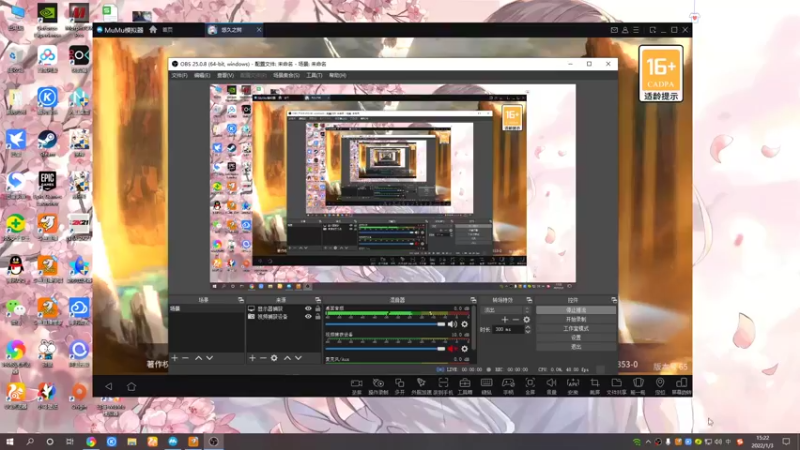Click the 退出 exit button in OBS controls
This screenshot has height=450, width=800.
(576, 347)
